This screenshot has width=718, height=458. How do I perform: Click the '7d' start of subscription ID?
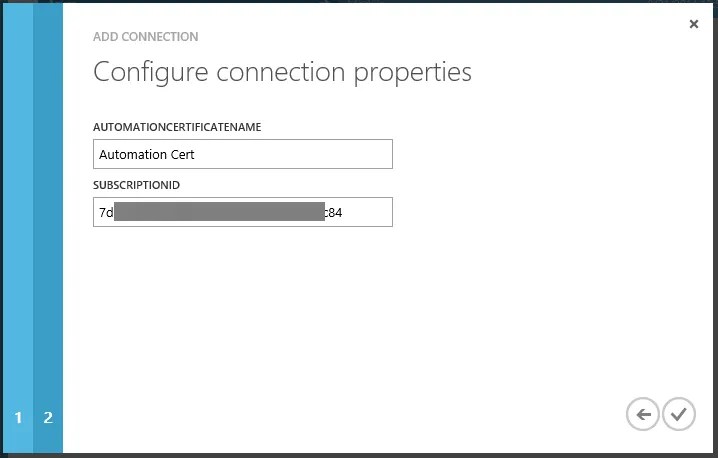(x=106, y=213)
